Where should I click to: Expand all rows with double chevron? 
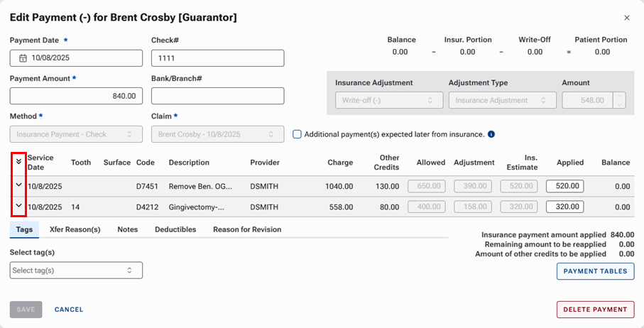point(18,163)
